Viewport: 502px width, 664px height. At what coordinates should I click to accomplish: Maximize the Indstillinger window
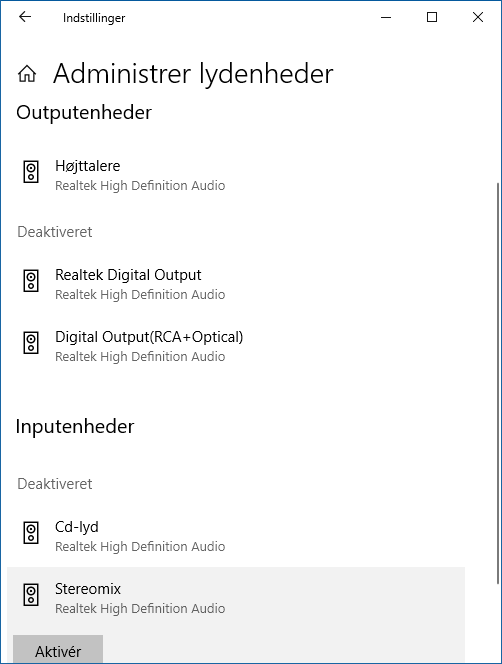432,17
